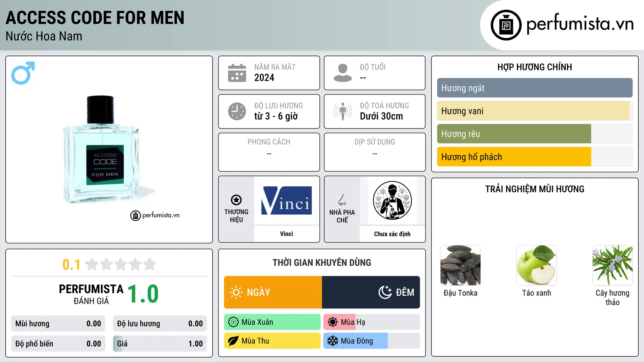Click the Độ phổ biến score row
Image resolution: width=644 pixels, height=362 pixels.
click(58, 344)
